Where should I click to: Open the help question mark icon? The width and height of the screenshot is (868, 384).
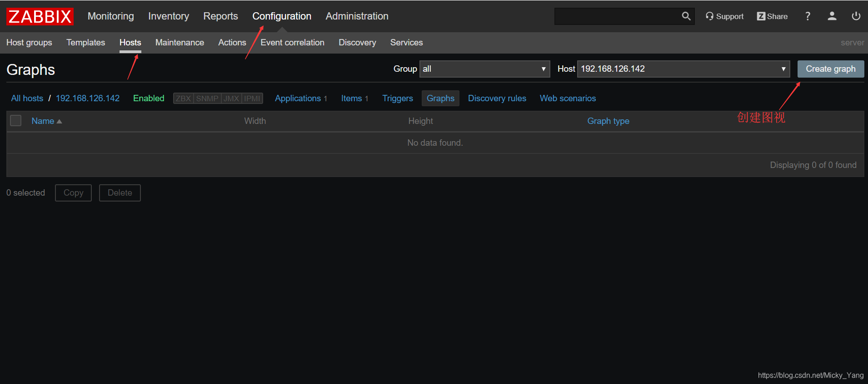[x=808, y=16]
